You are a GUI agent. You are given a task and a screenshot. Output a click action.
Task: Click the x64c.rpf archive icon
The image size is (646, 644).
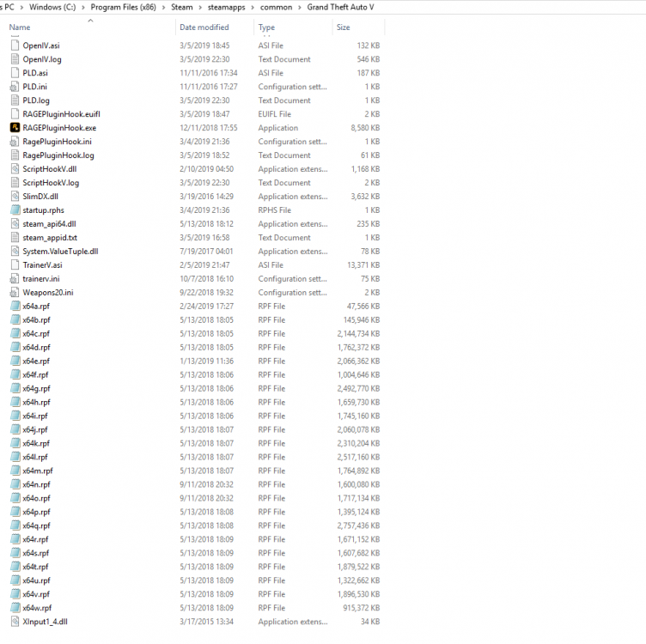pyautogui.click(x=15, y=333)
